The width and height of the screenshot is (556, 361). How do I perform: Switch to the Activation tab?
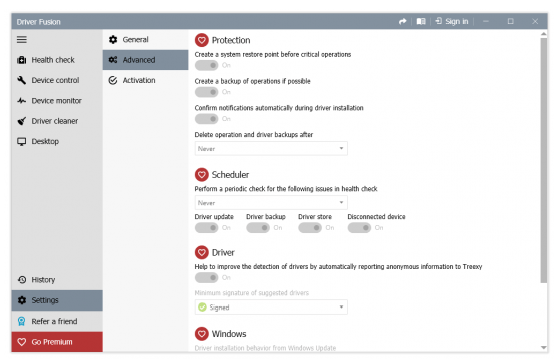click(145, 80)
